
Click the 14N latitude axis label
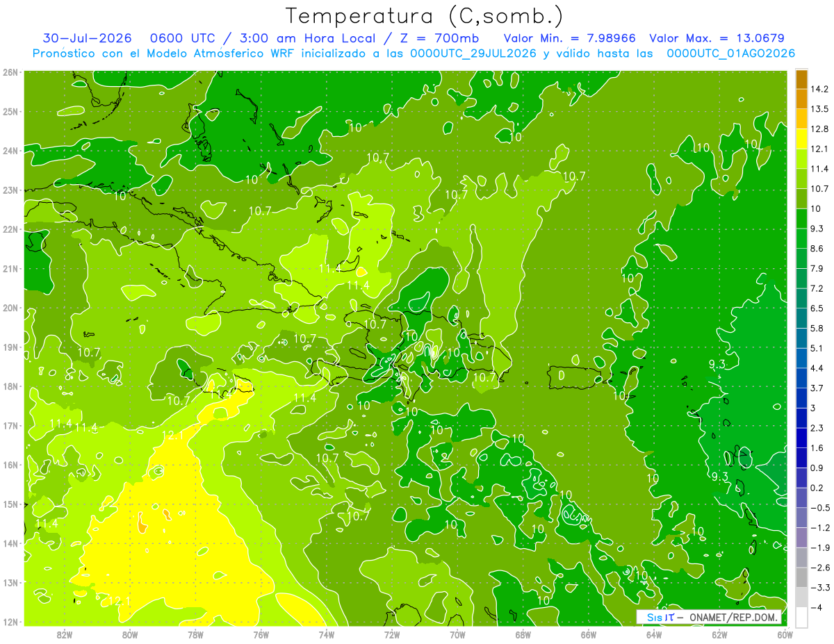10,543
